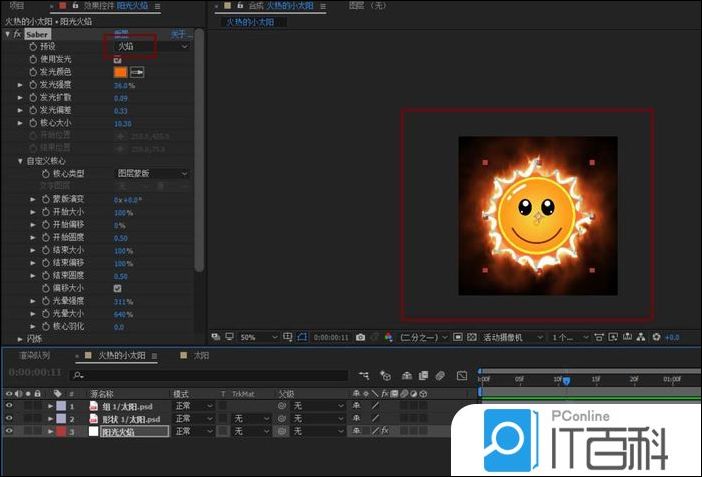Collapse the 自定义核心 section
This screenshot has height=477, width=702.
point(20,161)
